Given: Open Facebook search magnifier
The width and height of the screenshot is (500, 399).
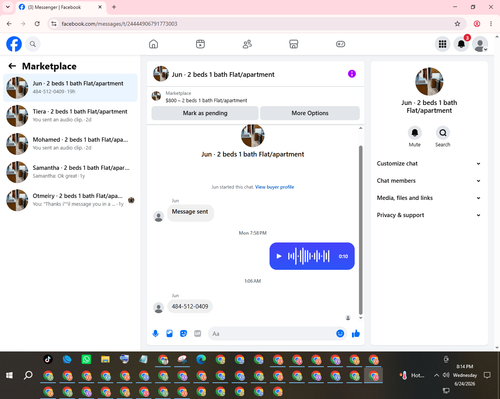Looking at the screenshot, I should [x=33, y=44].
